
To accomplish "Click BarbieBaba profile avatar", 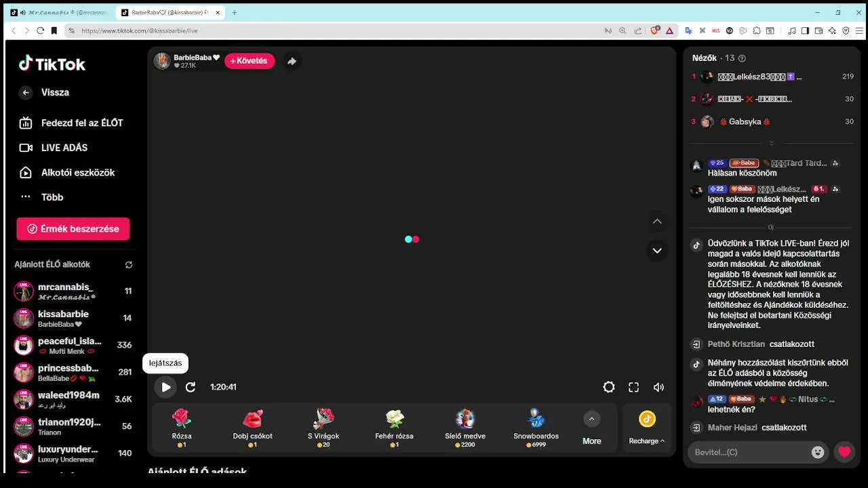I will [162, 61].
